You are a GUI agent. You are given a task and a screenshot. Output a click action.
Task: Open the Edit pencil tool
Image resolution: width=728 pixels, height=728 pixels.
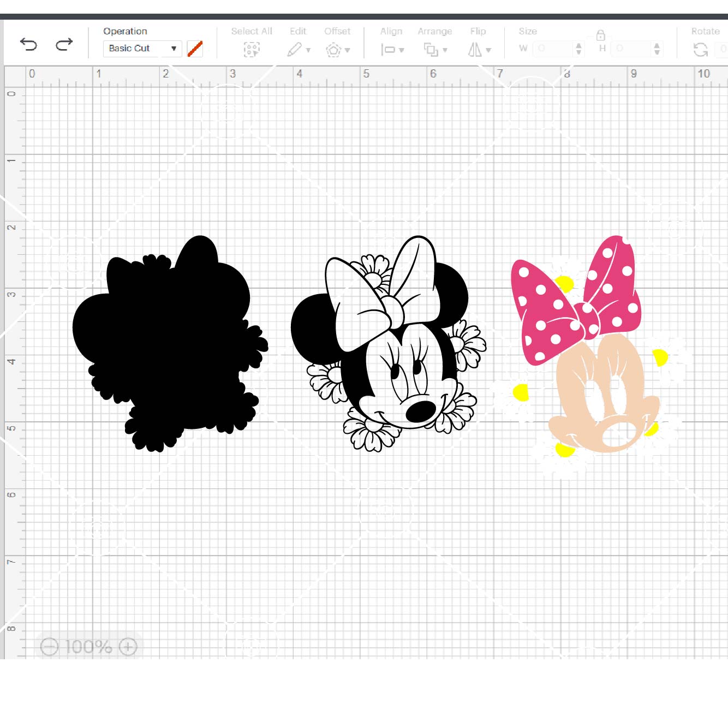(x=294, y=50)
